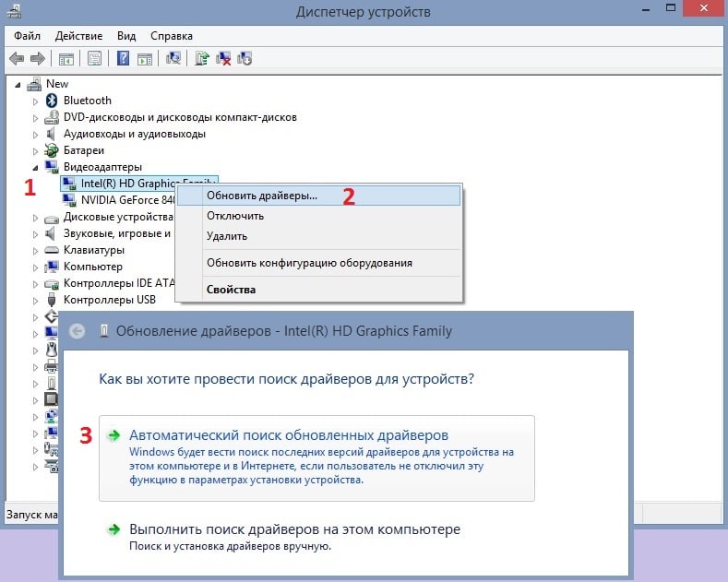The height and width of the screenshot is (582, 728).
Task: Click the blue Help question mark icon
Action: point(123,58)
